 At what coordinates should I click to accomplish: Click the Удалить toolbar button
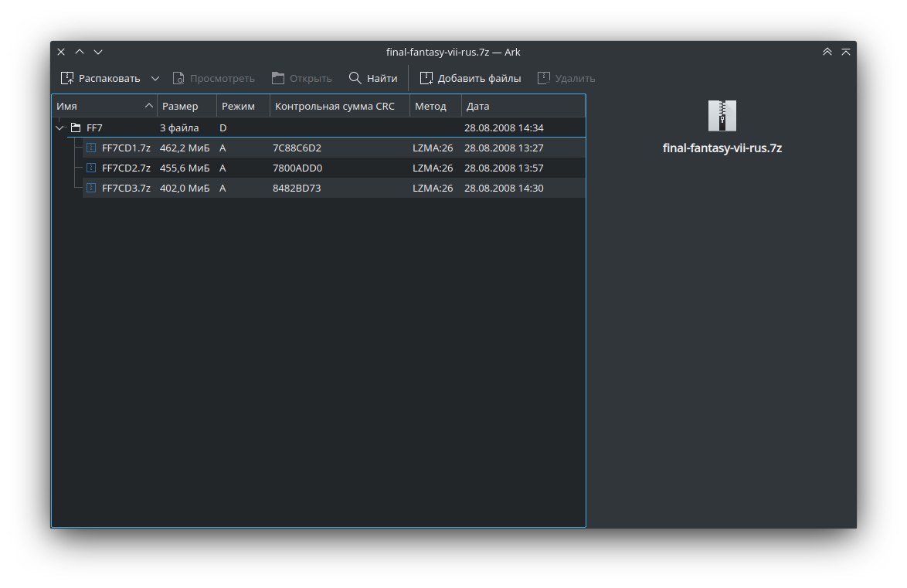pyautogui.click(x=566, y=78)
